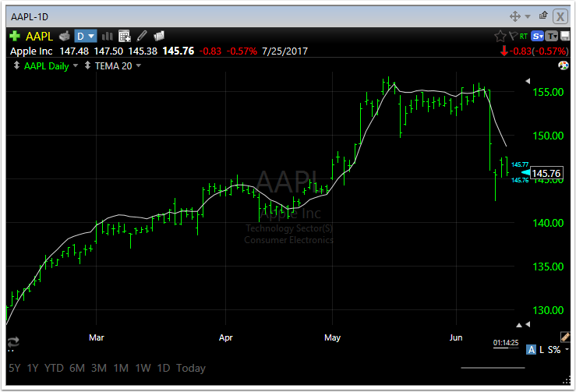Viewport: 576px width, 392px height.
Task: Click the save disk icon
Action: (564, 36)
